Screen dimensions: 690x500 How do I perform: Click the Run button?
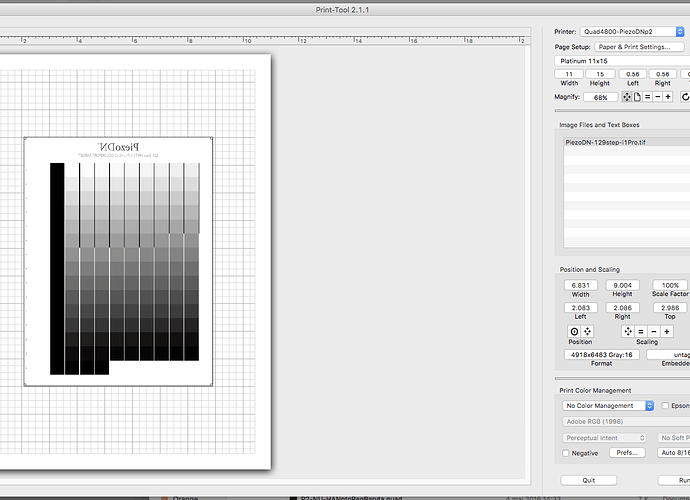(674, 480)
